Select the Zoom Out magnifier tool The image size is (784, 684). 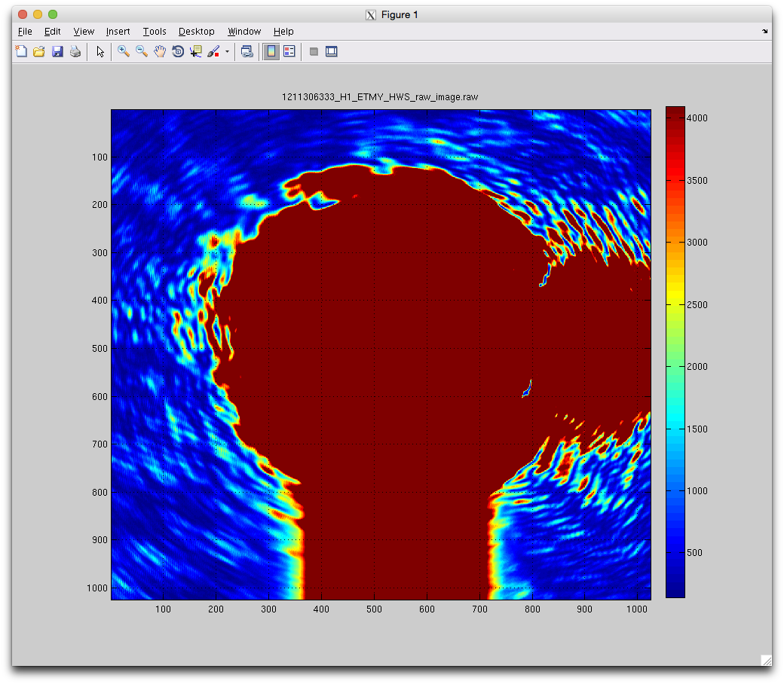142,52
